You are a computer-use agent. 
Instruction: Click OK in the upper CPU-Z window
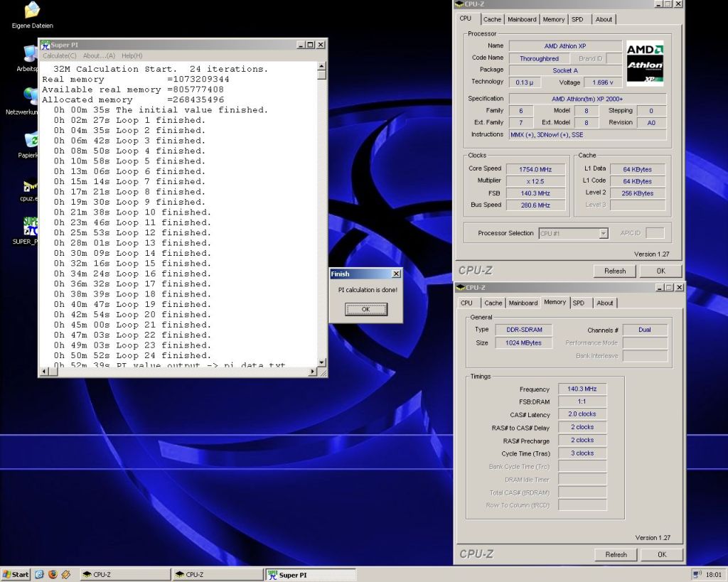[x=660, y=271]
